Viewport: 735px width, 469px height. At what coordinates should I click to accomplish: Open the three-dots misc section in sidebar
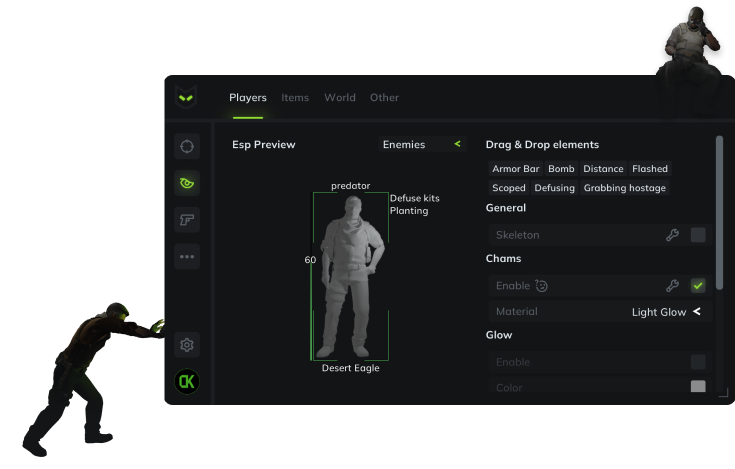point(187,256)
